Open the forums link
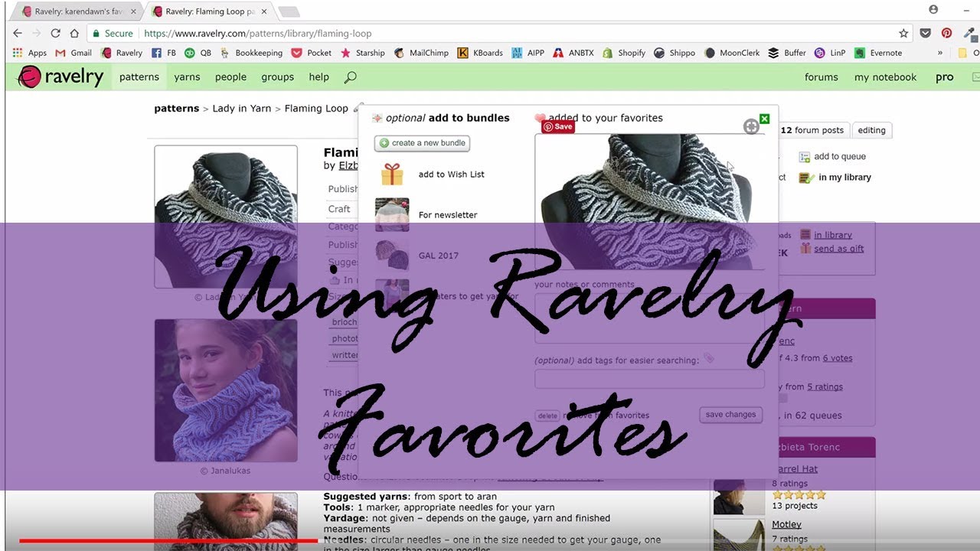This screenshot has width=980, height=551. 822,77
